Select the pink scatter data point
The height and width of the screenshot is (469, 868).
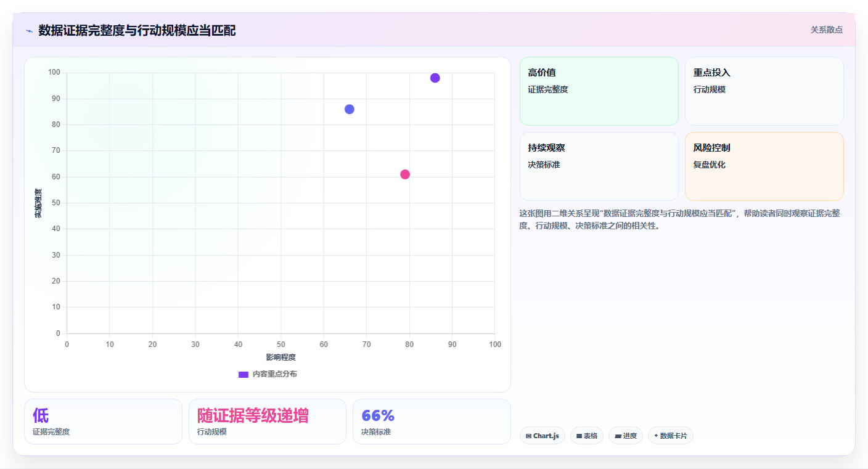pos(405,174)
